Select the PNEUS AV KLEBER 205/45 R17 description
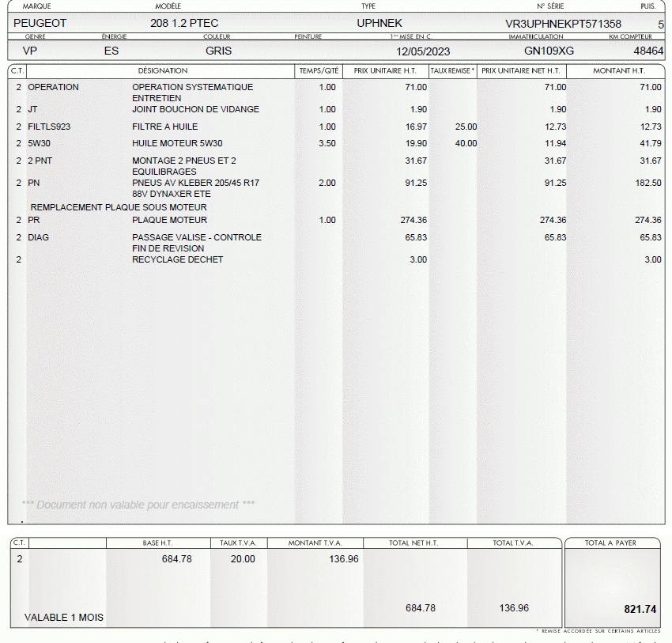Viewport: 672px width, 643px height. (195, 183)
